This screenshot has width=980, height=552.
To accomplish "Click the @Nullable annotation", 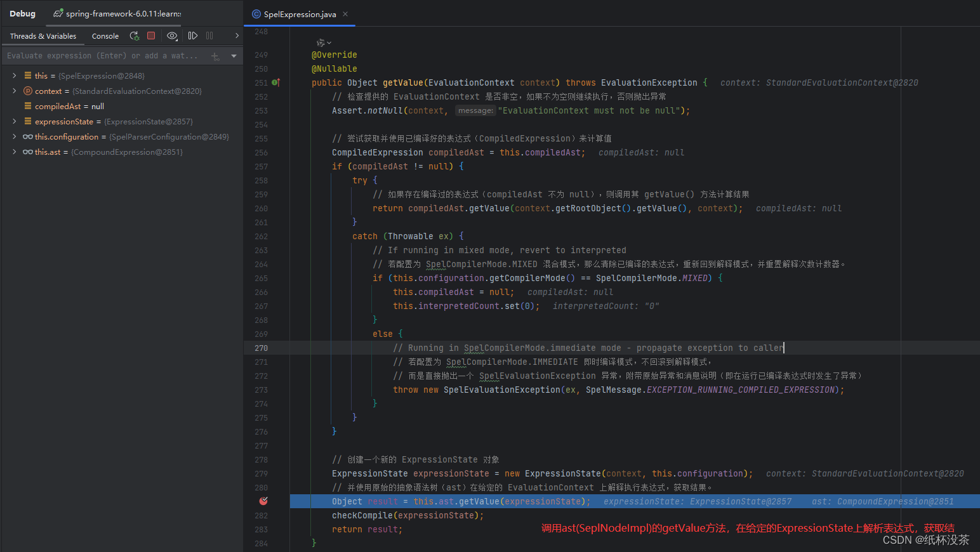I will click(x=334, y=69).
